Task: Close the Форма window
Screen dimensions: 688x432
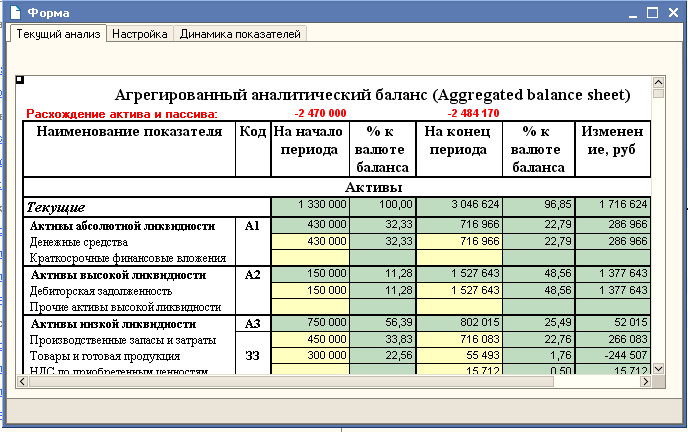Action: tap(674, 13)
